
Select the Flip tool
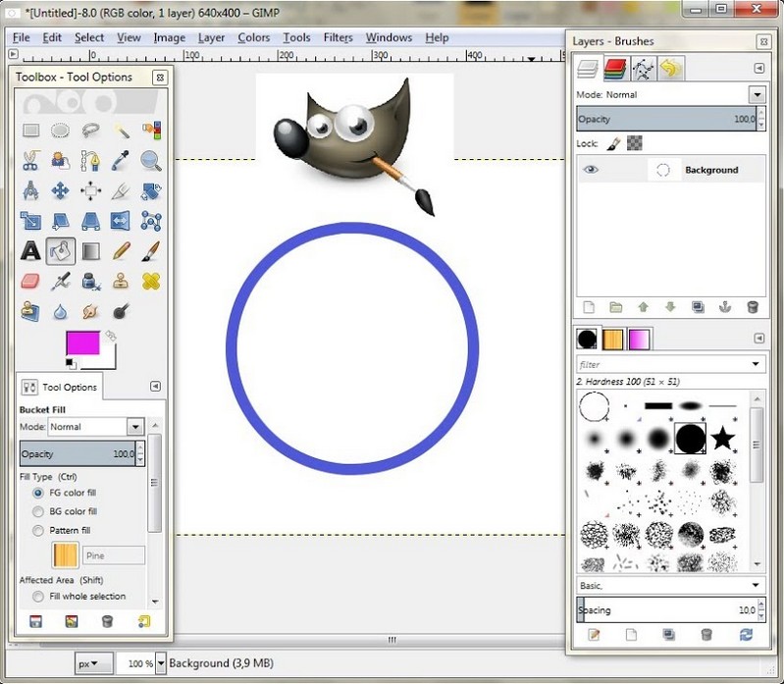coord(121,221)
